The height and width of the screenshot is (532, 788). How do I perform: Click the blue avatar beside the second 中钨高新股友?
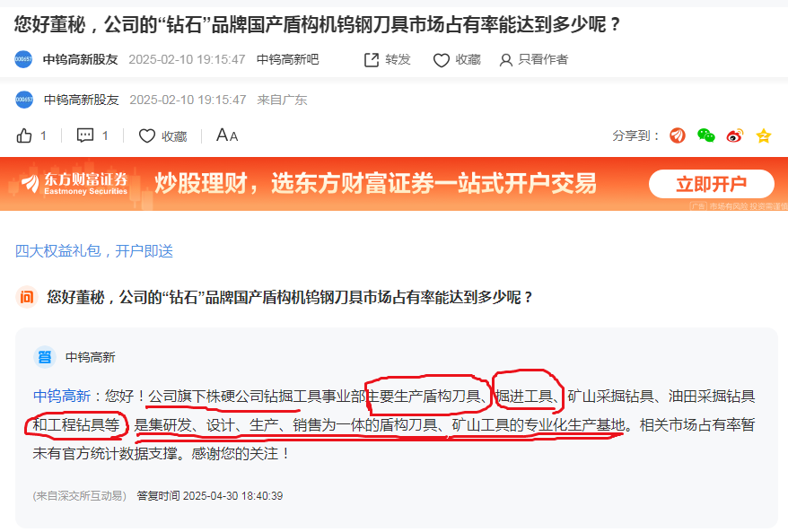24,100
